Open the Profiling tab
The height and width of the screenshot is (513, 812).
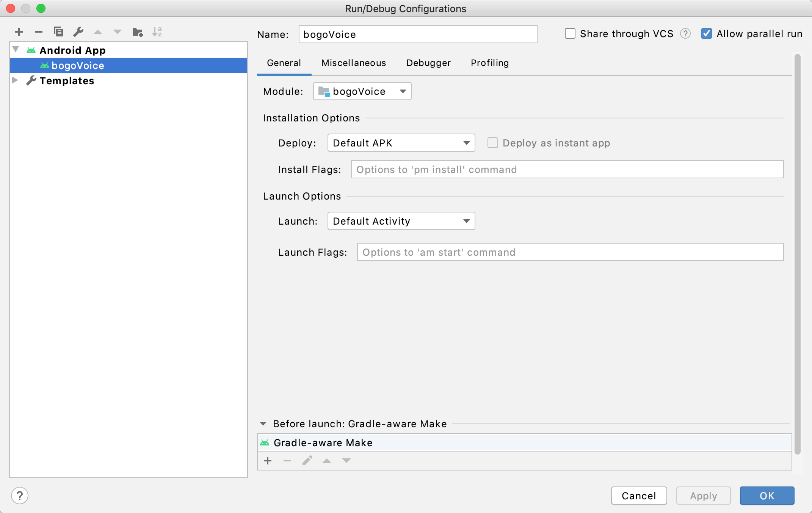coord(489,63)
